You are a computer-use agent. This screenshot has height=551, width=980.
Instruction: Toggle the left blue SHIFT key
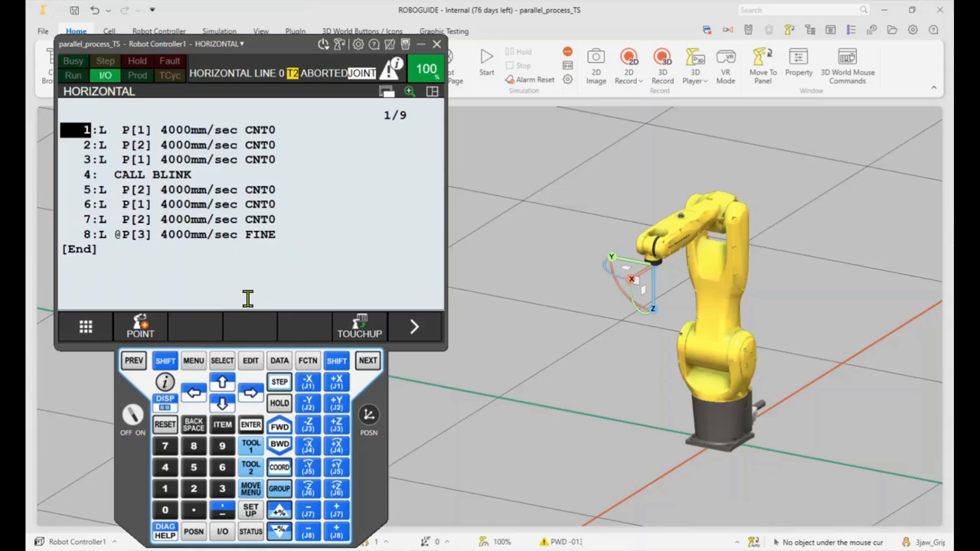(165, 360)
